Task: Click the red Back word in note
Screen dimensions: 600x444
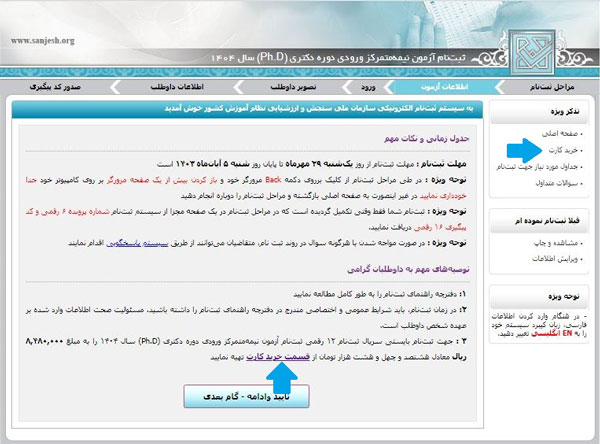Action: coord(273,180)
